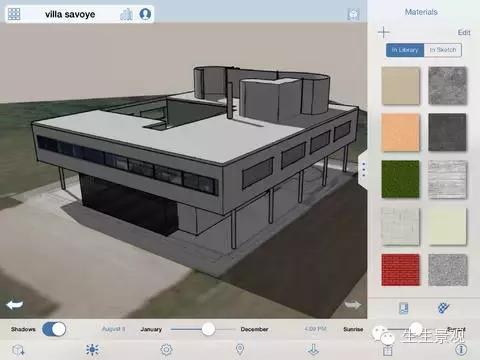Open the settings gear in the bottom toolbar

(166, 349)
